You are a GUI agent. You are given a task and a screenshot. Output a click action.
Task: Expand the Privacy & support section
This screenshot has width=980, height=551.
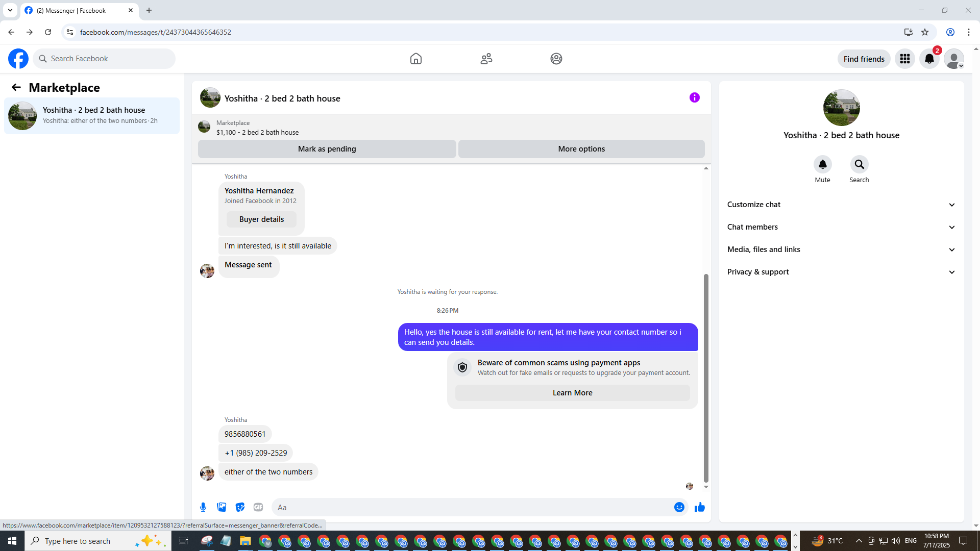(x=841, y=272)
